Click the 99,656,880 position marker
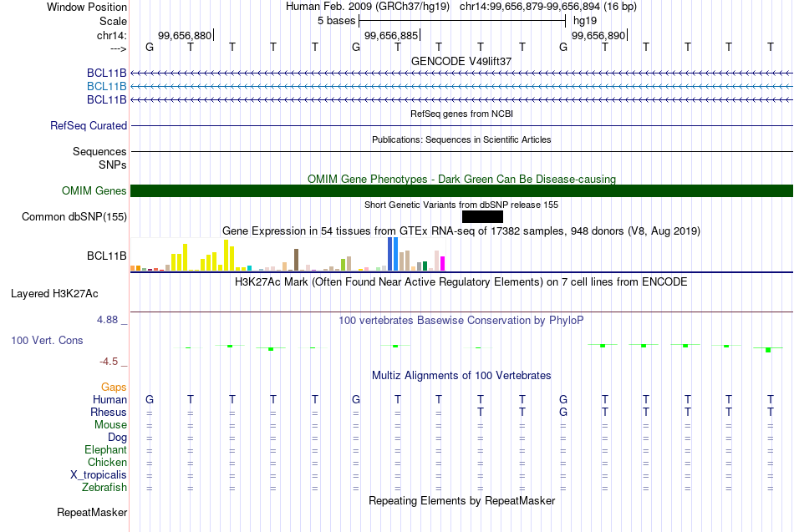794x532 pixels. [186, 35]
